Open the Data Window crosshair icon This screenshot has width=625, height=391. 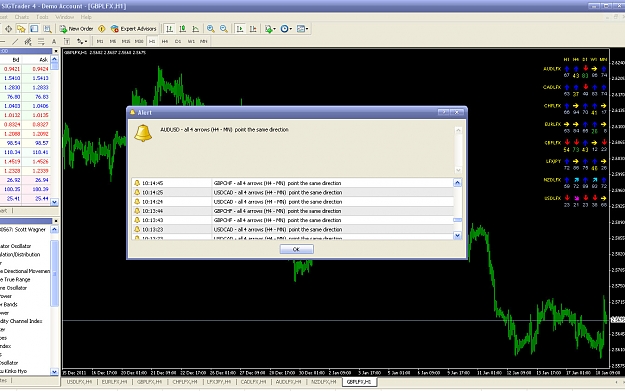[8, 29]
